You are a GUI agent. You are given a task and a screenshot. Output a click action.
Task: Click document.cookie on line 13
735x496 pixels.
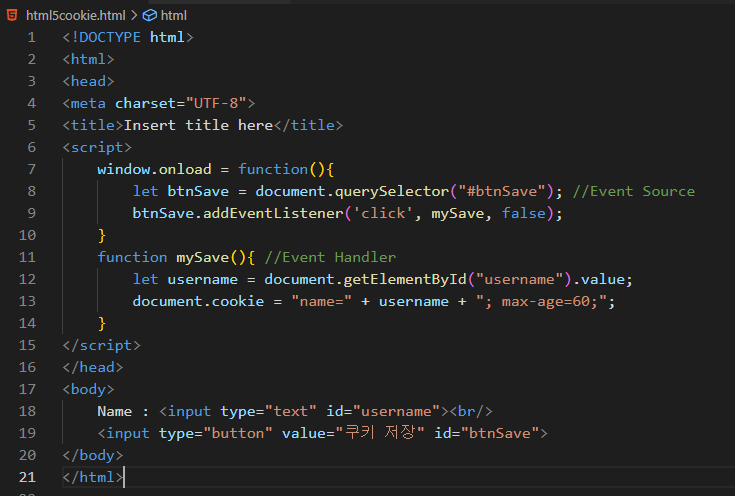click(x=198, y=301)
